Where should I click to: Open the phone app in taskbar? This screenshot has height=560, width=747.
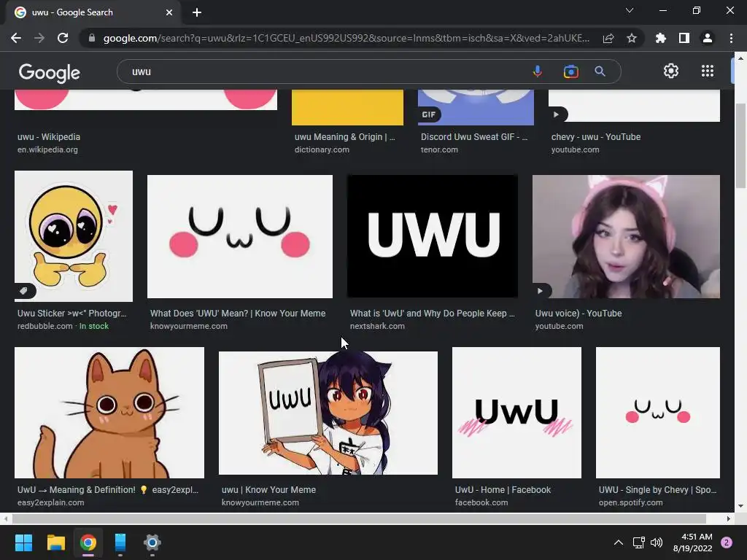click(x=120, y=542)
